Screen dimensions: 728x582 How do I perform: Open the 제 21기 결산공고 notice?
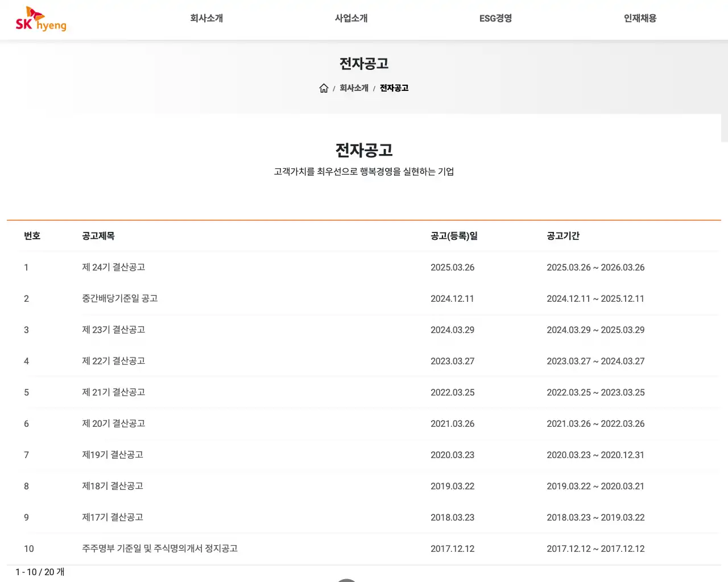pos(114,392)
